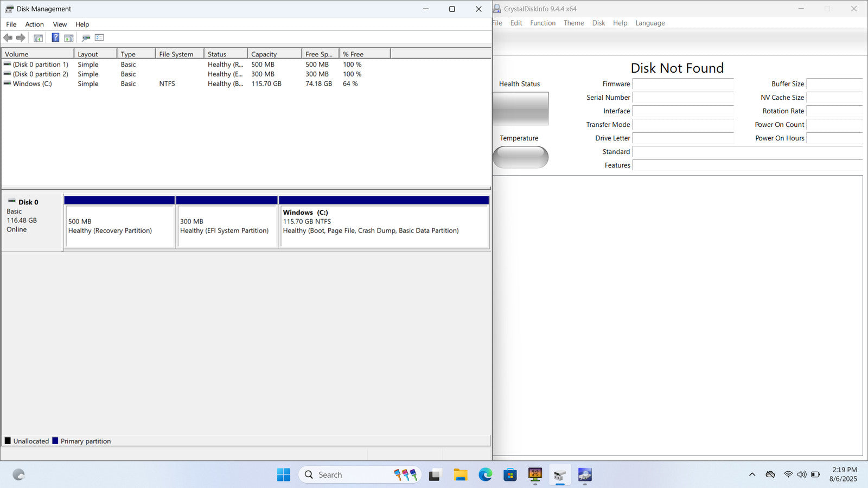
Task: Open Function menu in CrystalDiskInfo
Action: point(542,23)
